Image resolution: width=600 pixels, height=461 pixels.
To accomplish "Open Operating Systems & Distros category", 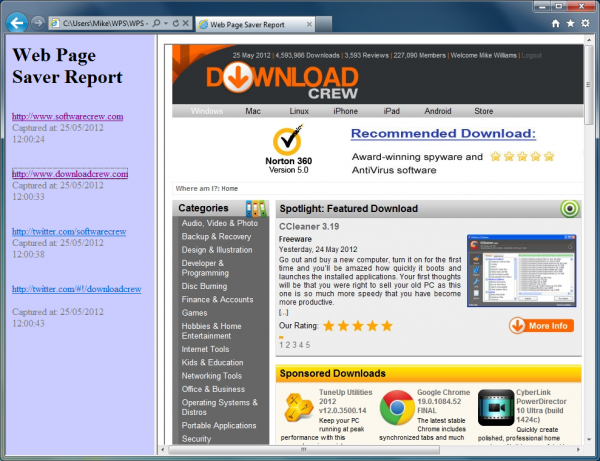I will click(220, 407).
